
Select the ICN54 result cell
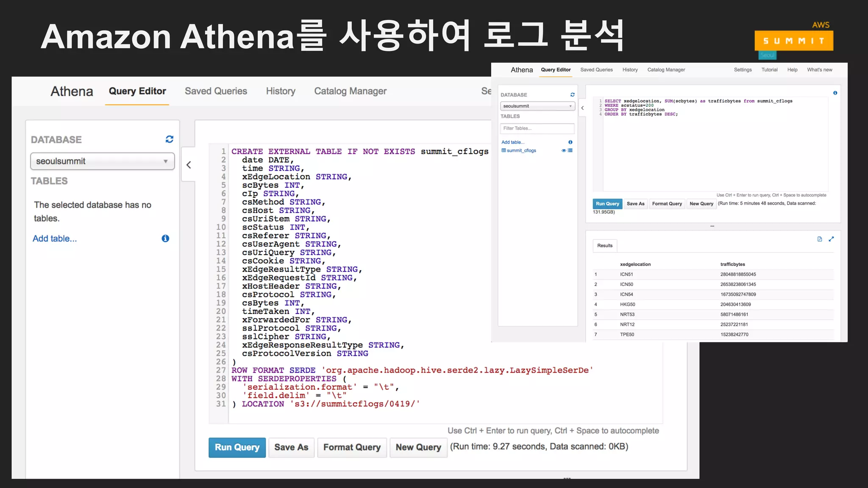pos(626,294)
